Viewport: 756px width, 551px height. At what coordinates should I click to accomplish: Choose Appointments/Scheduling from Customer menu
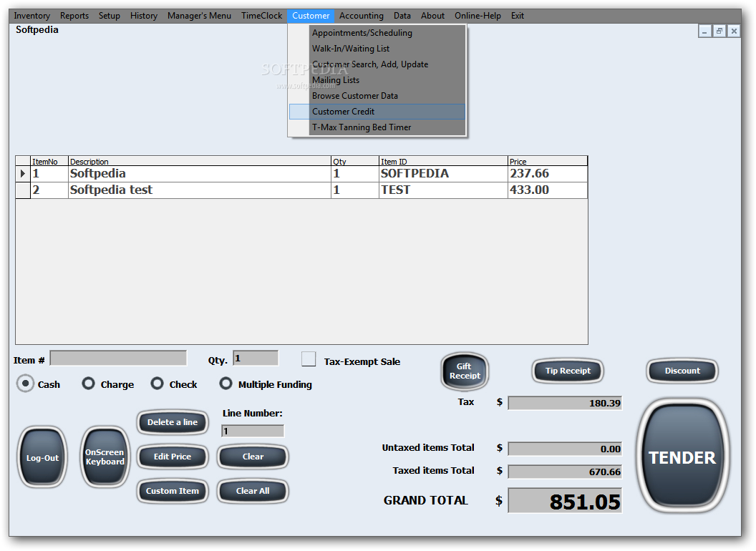coord(377,33)
